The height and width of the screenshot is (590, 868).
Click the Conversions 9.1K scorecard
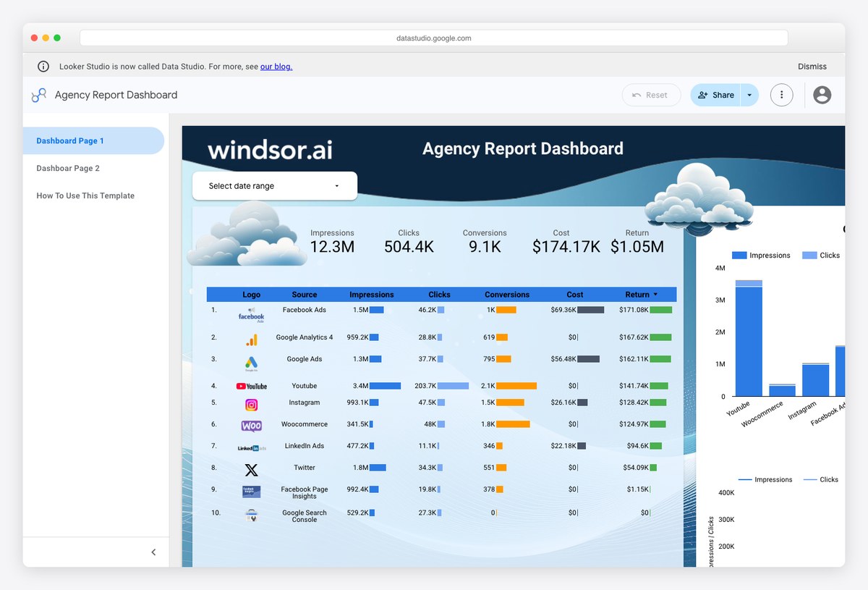(x=485, y=242)
